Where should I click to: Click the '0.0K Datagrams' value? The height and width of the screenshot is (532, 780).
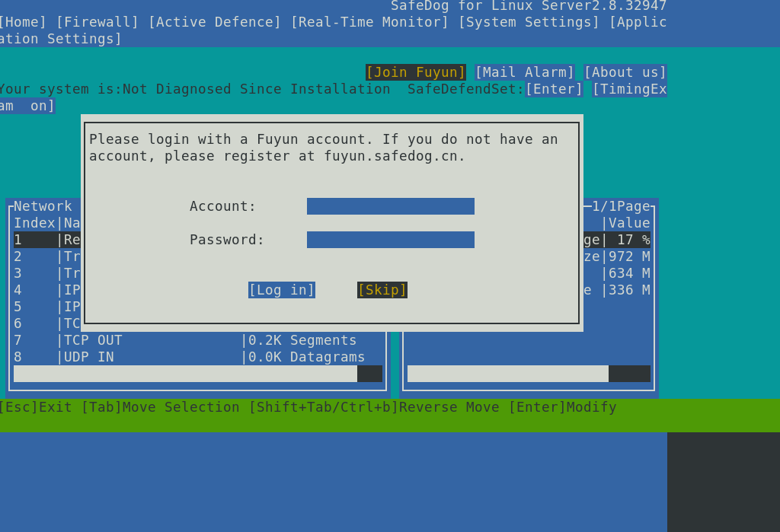[306, 357]
